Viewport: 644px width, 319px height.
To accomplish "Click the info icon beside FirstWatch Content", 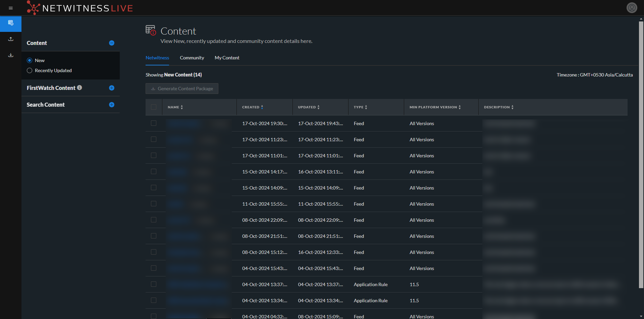I will pos(79,88).
